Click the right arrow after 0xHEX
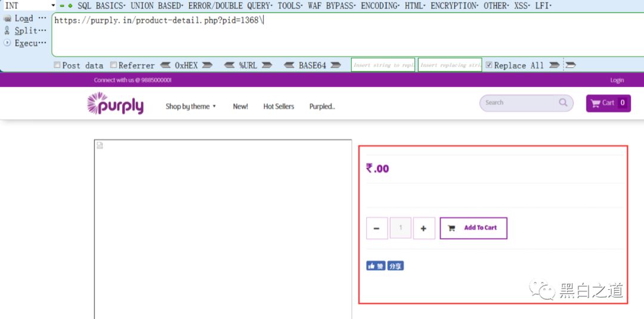The width and height of the screenshot is (644, 319). click(207, 65)
